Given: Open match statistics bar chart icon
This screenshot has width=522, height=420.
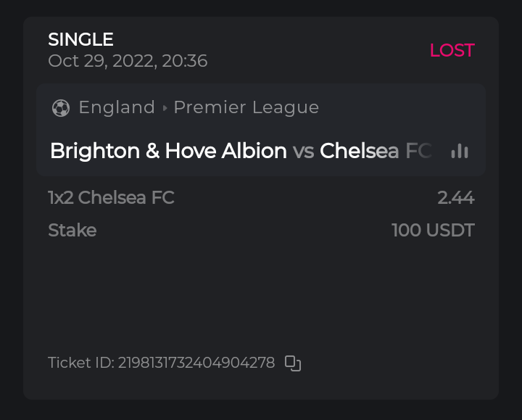Looking at the screenshot, I should (460, 151).
